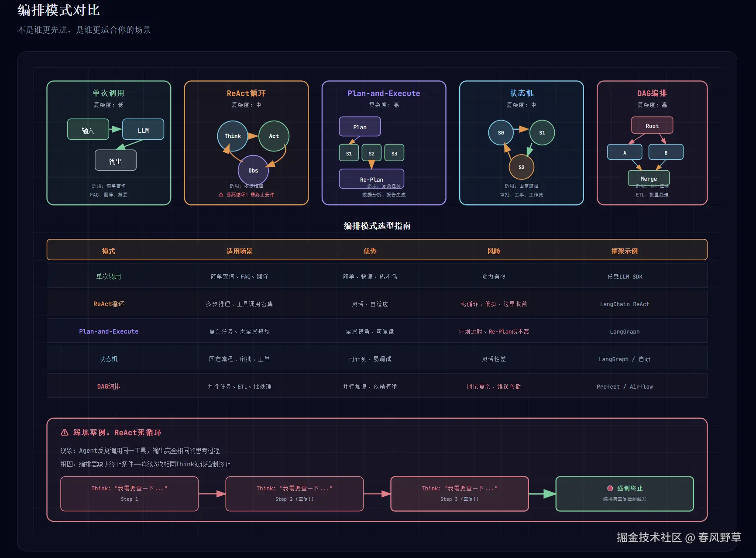Click the S1 circle in the 状态机 card
The height and width of the screenshot is (558, 756).
[542, 133]
